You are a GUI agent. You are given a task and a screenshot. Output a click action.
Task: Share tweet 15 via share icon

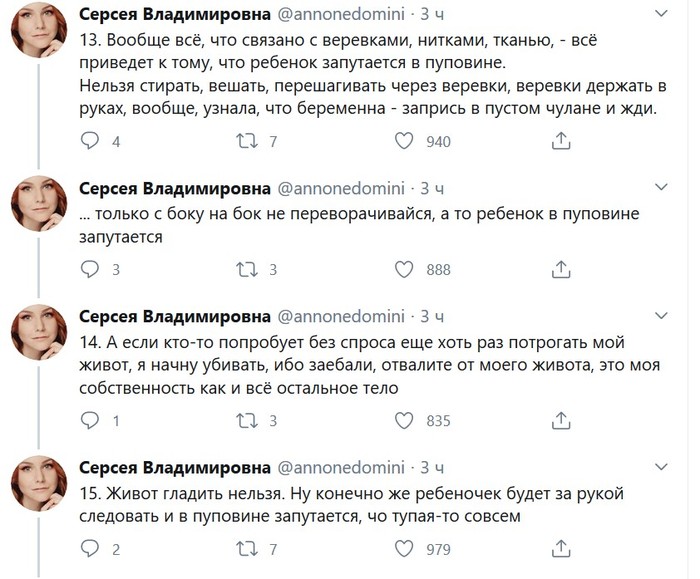click(561, 548)
